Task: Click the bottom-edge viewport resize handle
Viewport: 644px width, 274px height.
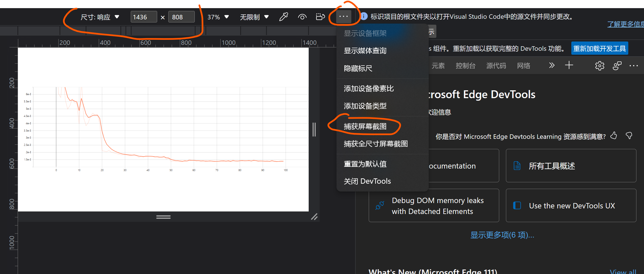Action: (x=163, y=217)
